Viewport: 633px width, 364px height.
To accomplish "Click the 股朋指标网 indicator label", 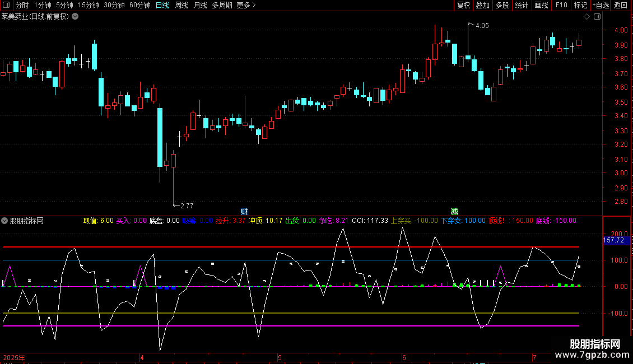I will 27,221.
